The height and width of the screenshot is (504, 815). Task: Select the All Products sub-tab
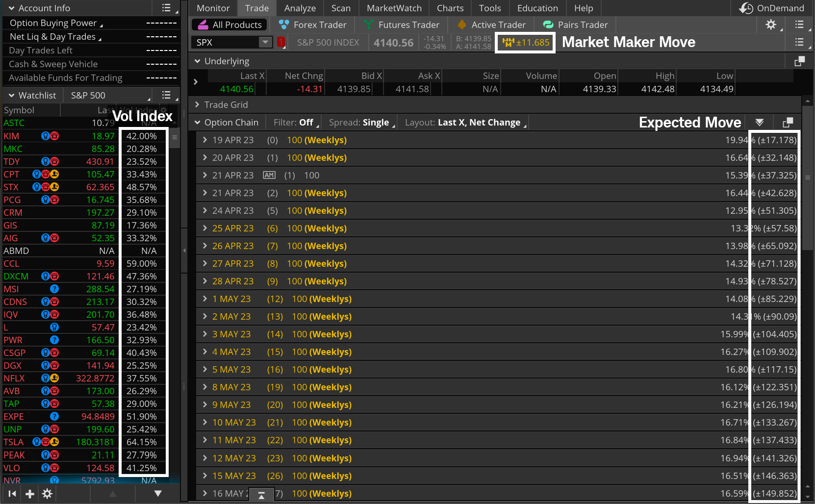229,25
